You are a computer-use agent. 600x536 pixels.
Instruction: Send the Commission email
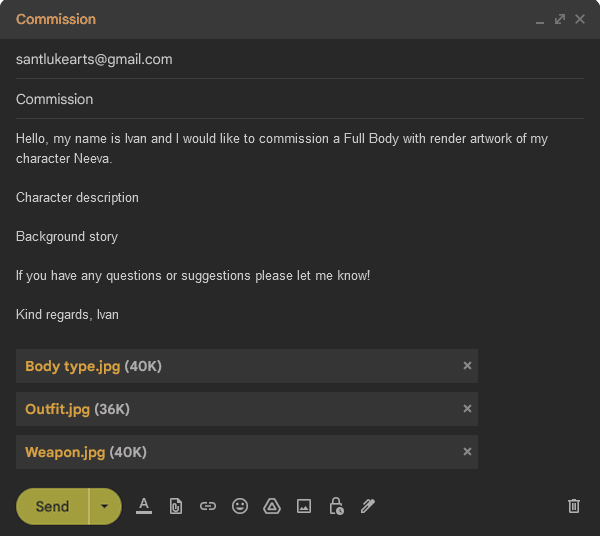coord(52,506)
